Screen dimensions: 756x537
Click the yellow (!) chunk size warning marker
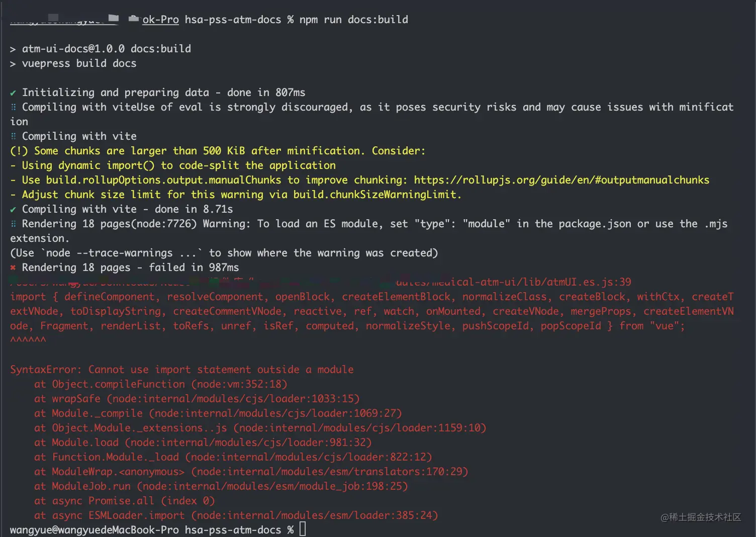pos(19,151)
